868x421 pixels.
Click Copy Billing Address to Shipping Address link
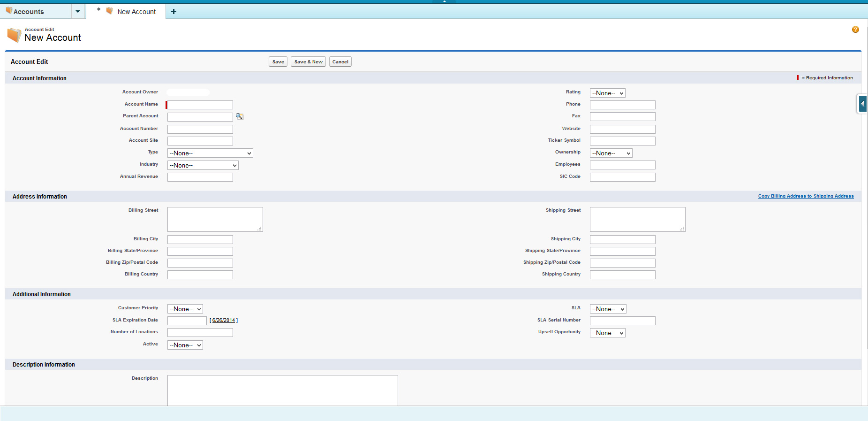(806, 196)
